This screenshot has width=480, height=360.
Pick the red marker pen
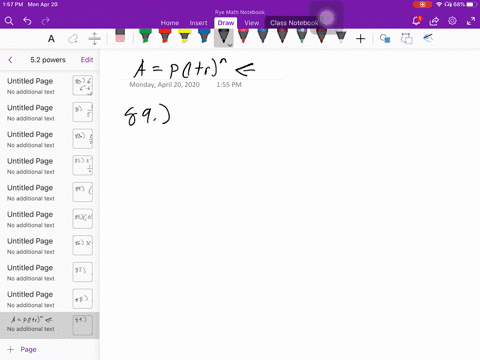tap(165, 36)
